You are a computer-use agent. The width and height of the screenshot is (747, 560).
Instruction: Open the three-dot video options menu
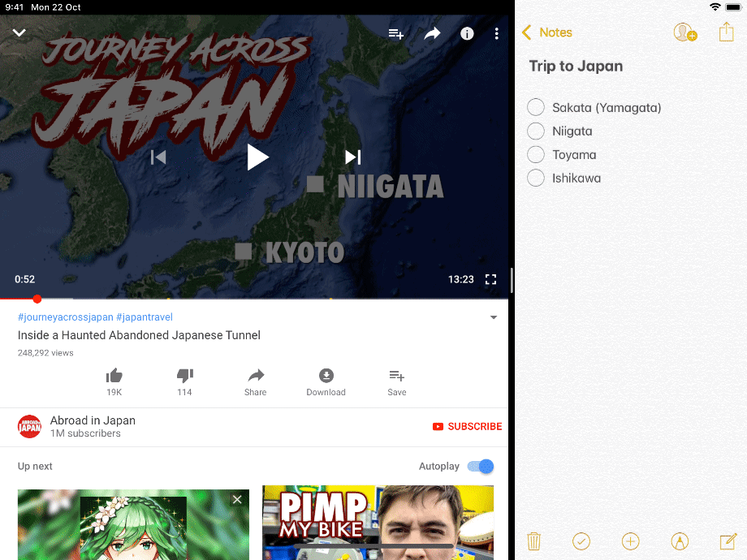(497, 34)
